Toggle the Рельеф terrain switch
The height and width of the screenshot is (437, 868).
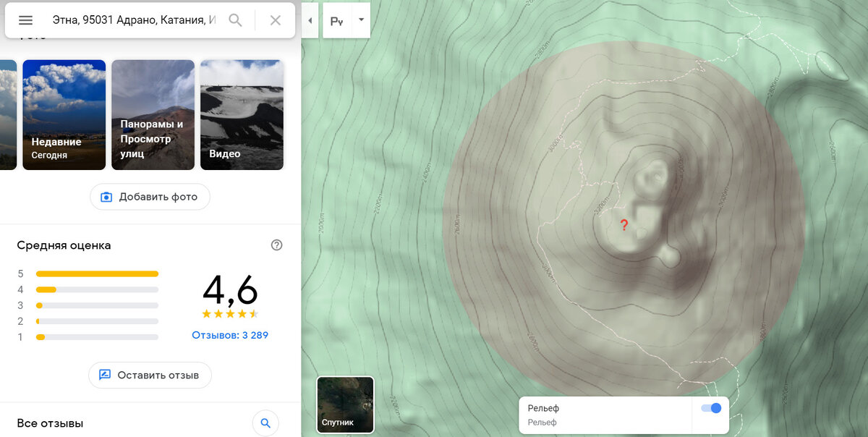711,408
